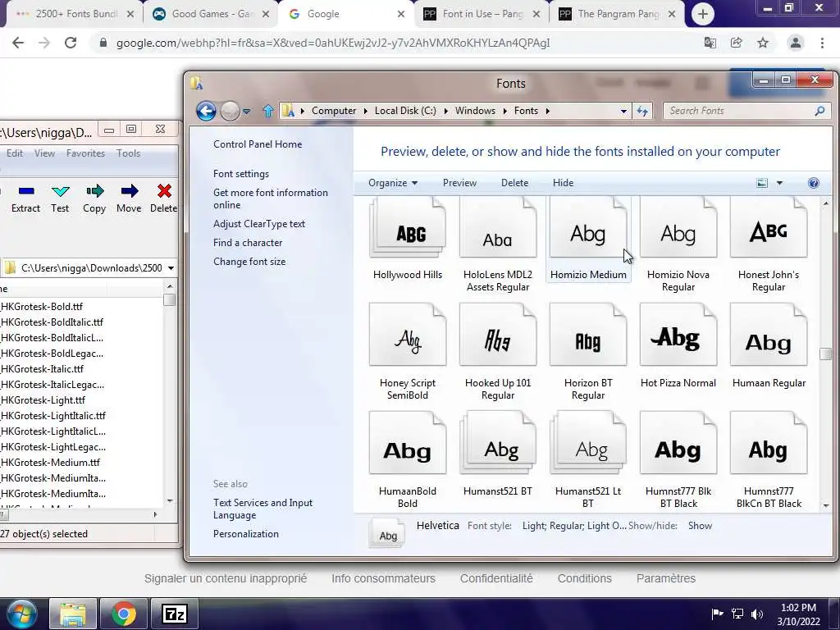The height and width of the screenshot is (630, 840).
Task: Click Fonts window scroll down arrow
Action: (825, 504)
